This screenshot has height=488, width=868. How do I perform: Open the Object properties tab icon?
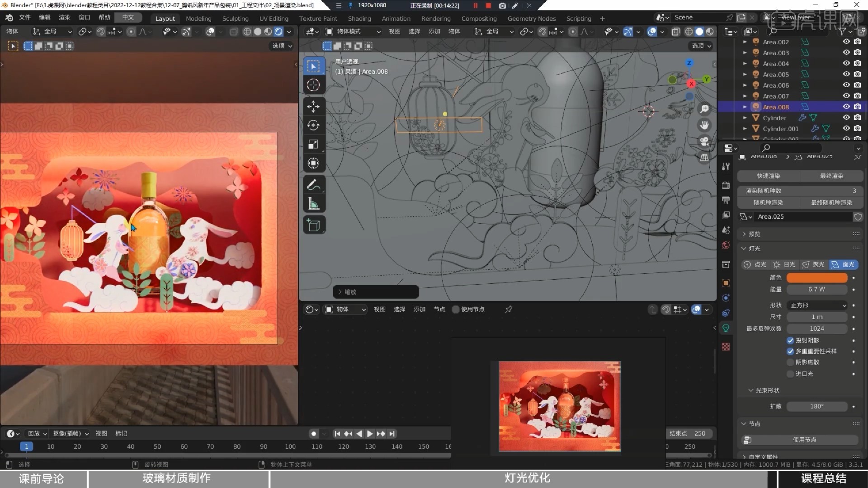[x=726, y=283]
